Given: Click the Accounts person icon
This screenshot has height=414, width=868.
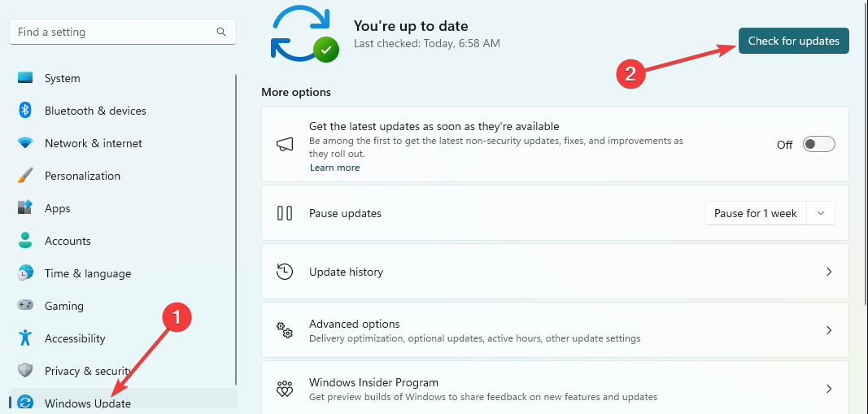Looking at the screenshot, I should point(25,240).
